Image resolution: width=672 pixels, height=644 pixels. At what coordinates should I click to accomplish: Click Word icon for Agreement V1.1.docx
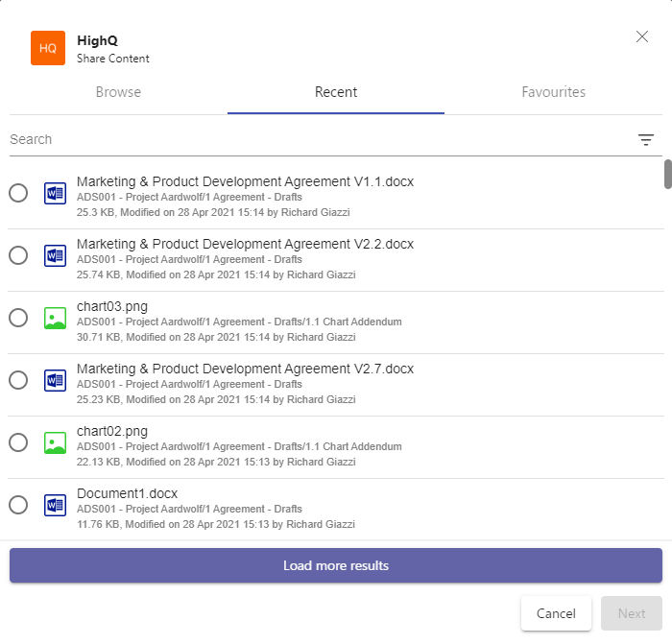[x=55, y=193]
